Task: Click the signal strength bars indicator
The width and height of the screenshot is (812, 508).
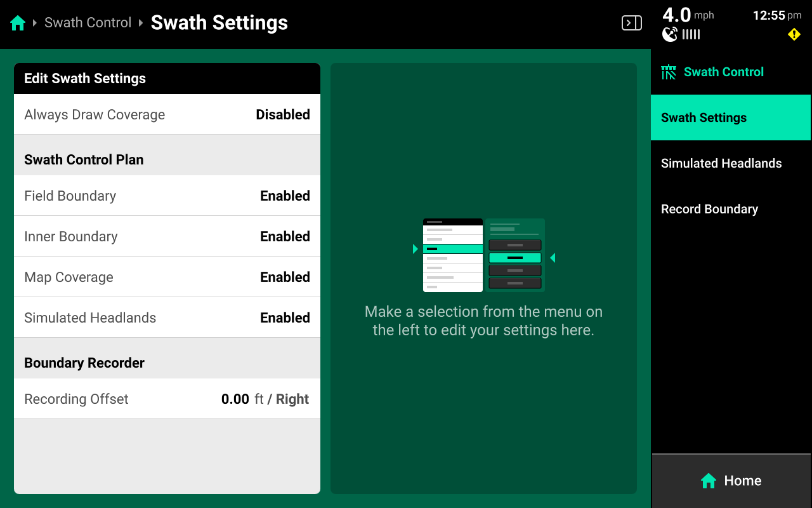Action: (691, 35)
